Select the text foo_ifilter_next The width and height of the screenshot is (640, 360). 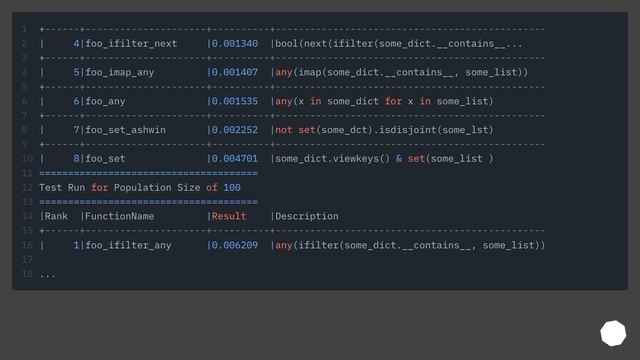click(131, 44)
